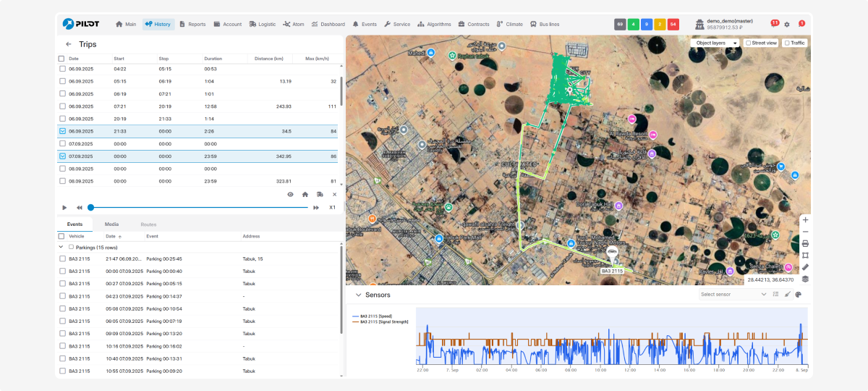Open the settings gear in the header

point(787,24)
